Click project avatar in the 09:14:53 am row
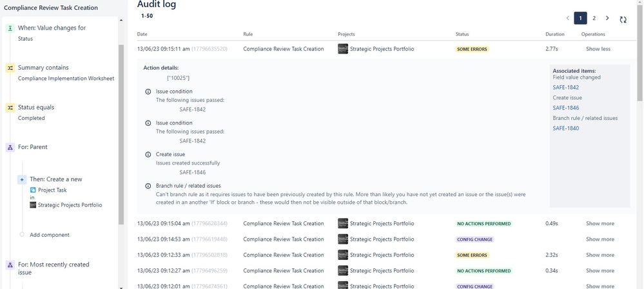This screenshot has height=289, width=644. pos(343,239)
